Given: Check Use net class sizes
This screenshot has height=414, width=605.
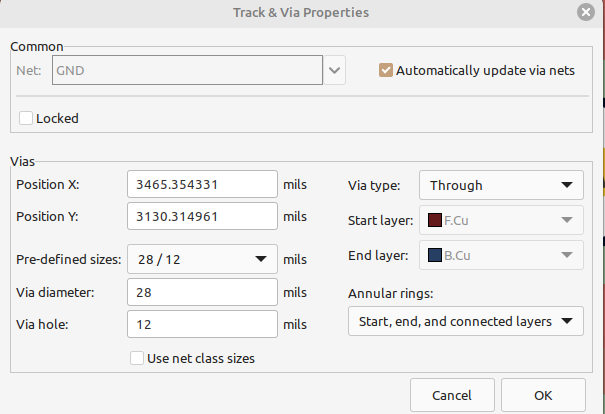Looking at the screenshot, I should click(138, 357).
